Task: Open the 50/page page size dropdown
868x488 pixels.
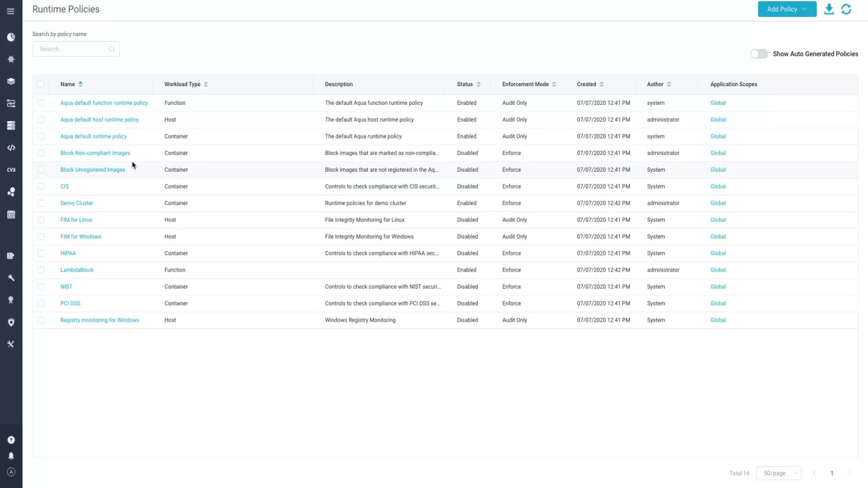Action: point(778,473)
